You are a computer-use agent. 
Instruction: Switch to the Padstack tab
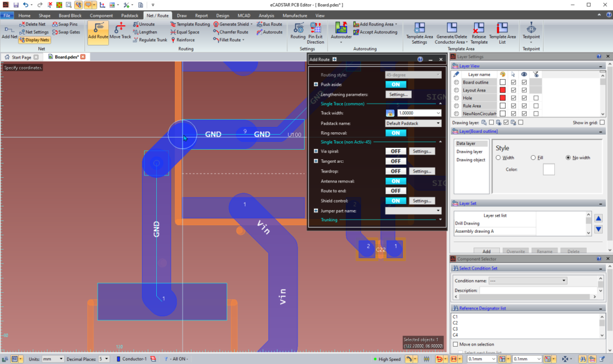pos(129,16)
